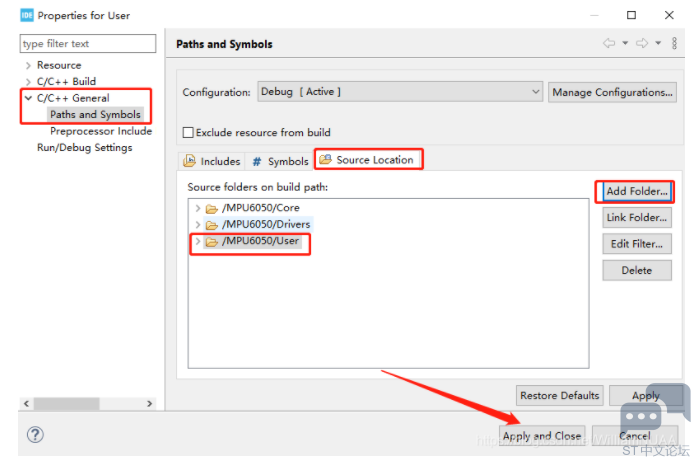Viewport: 699px width, 466px height.
Task: Click the forward navigation arrow icon
Action: pos(641,43)
